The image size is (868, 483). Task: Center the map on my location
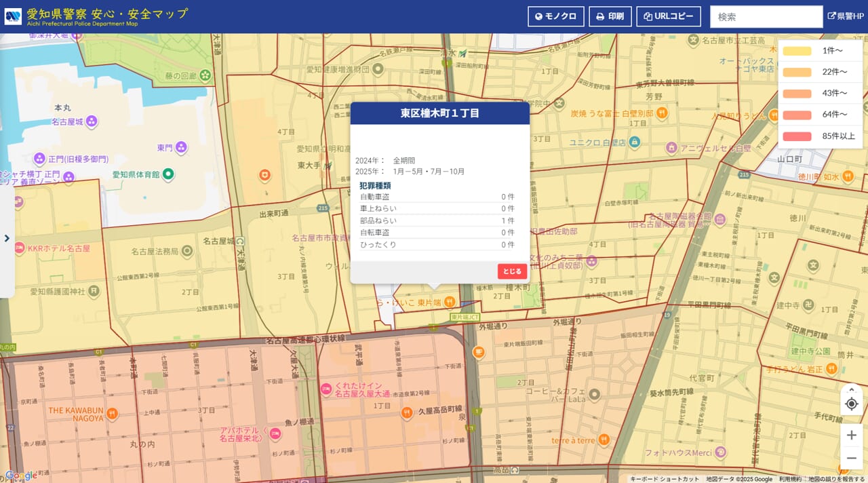pyautogui.click(x=852, y=404)
